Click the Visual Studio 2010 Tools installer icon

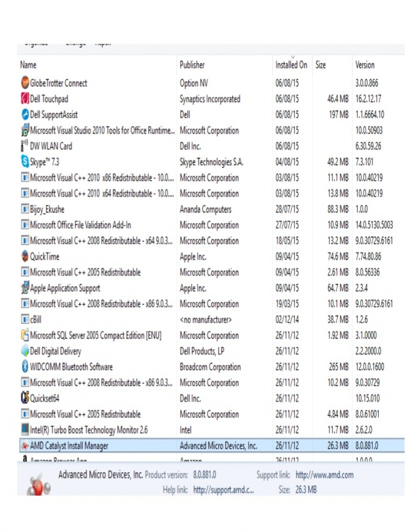pyautogui.click(x=25, y=130)
